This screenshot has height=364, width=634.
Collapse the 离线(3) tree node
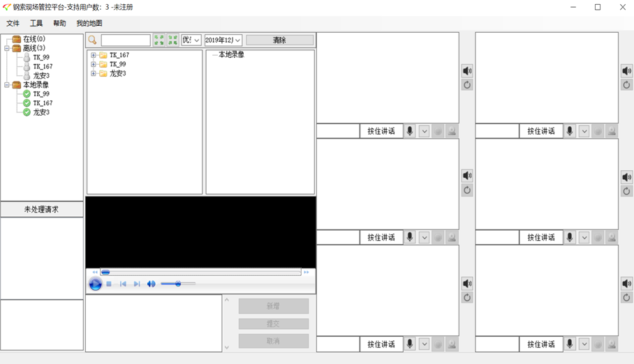7,48
